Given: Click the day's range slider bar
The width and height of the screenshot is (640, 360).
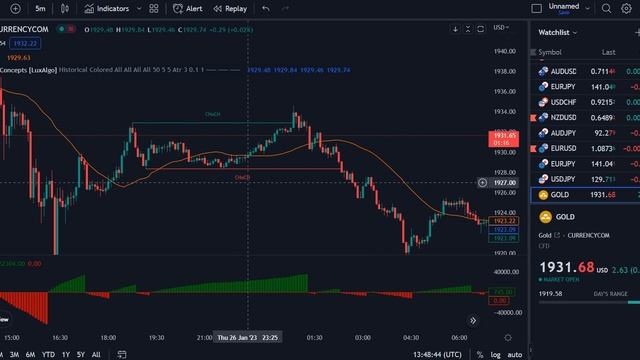Looking at the screenshot, I should [589, 302].
